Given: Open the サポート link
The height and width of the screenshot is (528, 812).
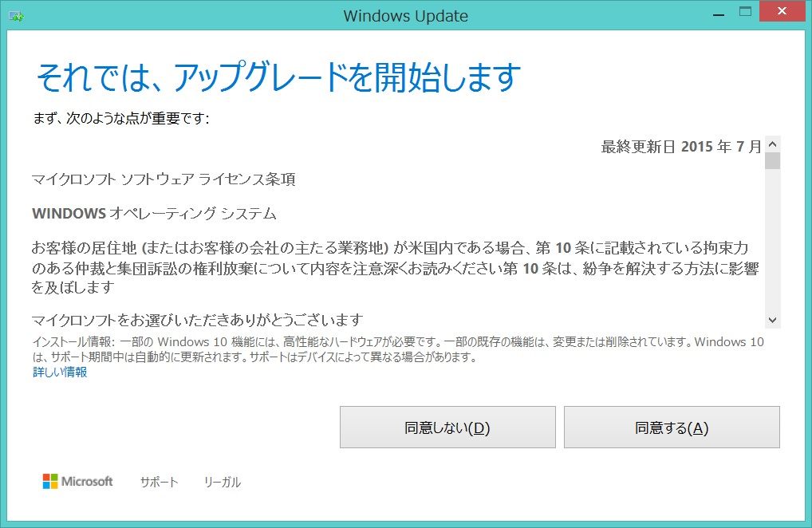Looking at the screenshot, I should pos(159,482).
